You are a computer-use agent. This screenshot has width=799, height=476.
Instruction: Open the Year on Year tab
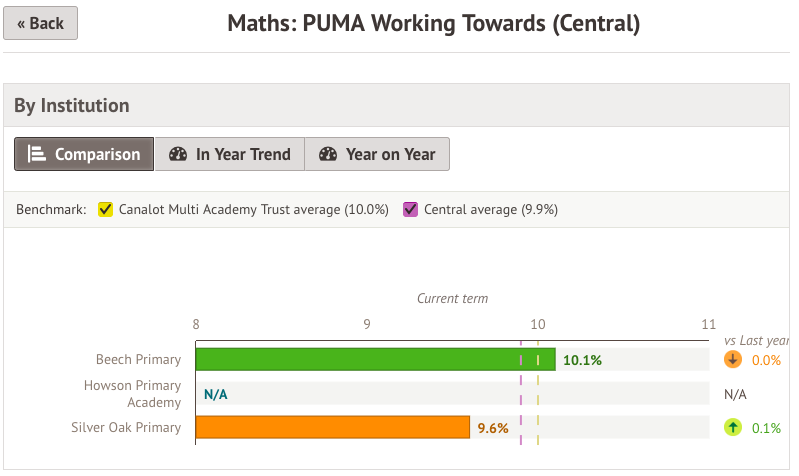(x=377, y=154)
